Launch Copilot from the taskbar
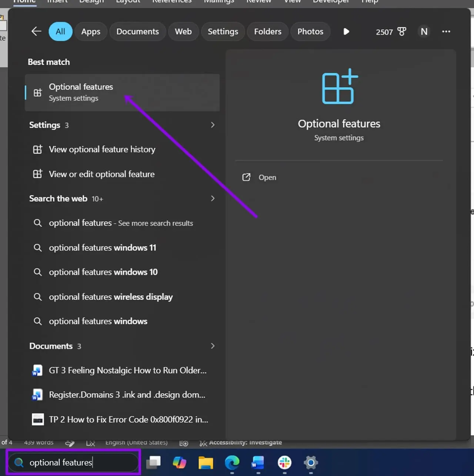Viewport: 474px width, 476px height. tap(180, 462)
